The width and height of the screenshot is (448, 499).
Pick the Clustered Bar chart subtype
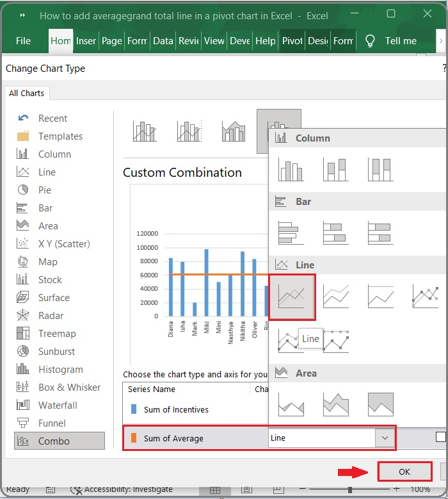291,233
